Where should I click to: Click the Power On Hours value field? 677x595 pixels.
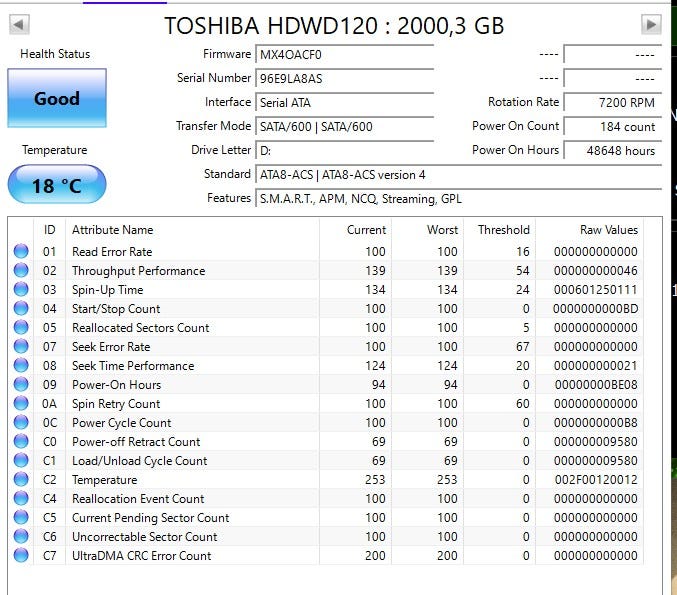610,151
